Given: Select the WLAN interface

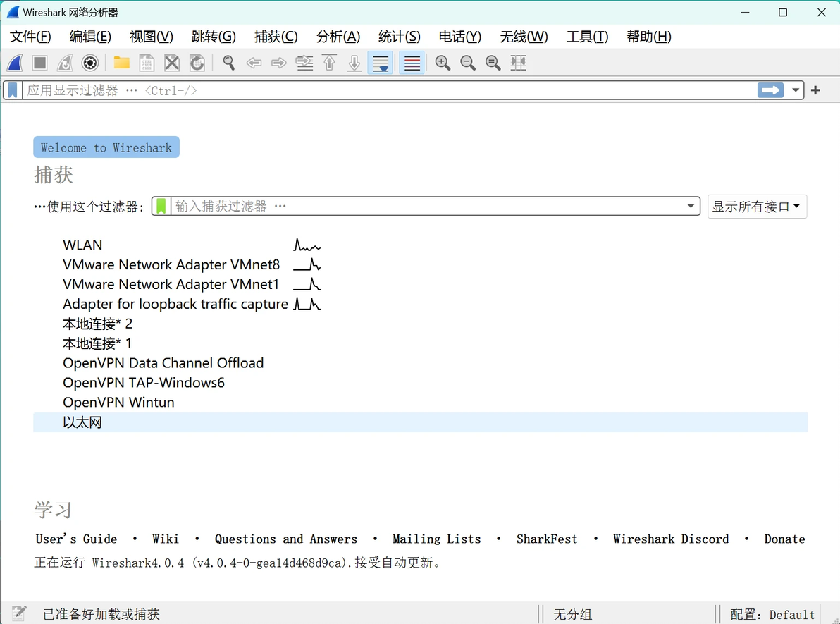Looking at the screenshot, I should 421,245.
